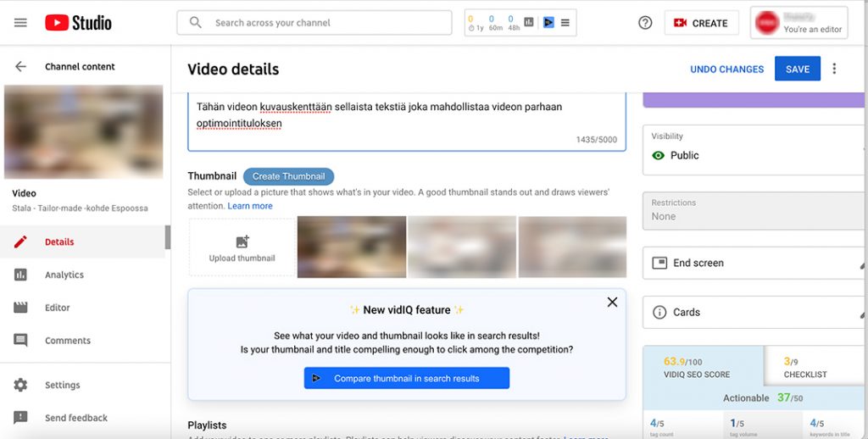This screenshot has width=868, height=439.
Task: Click the End screen icon
Action: point(659,263)
